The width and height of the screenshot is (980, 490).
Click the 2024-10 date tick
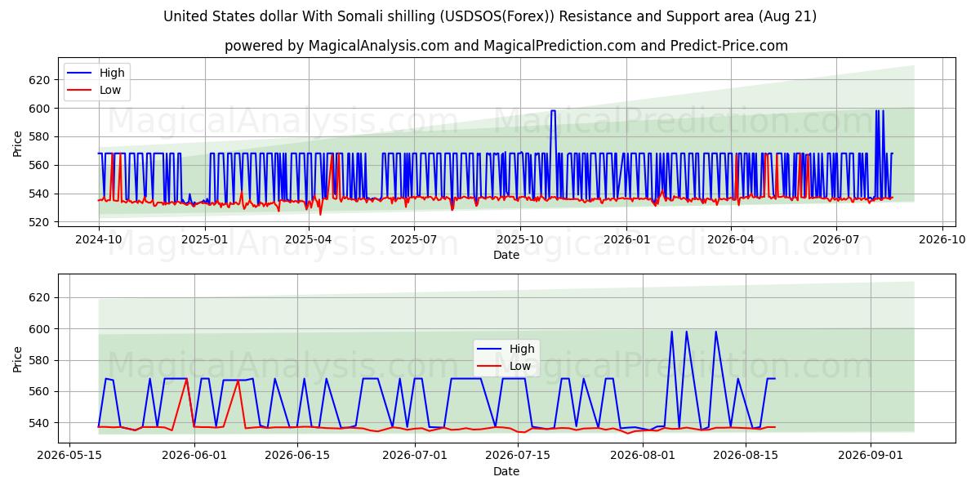99,240
